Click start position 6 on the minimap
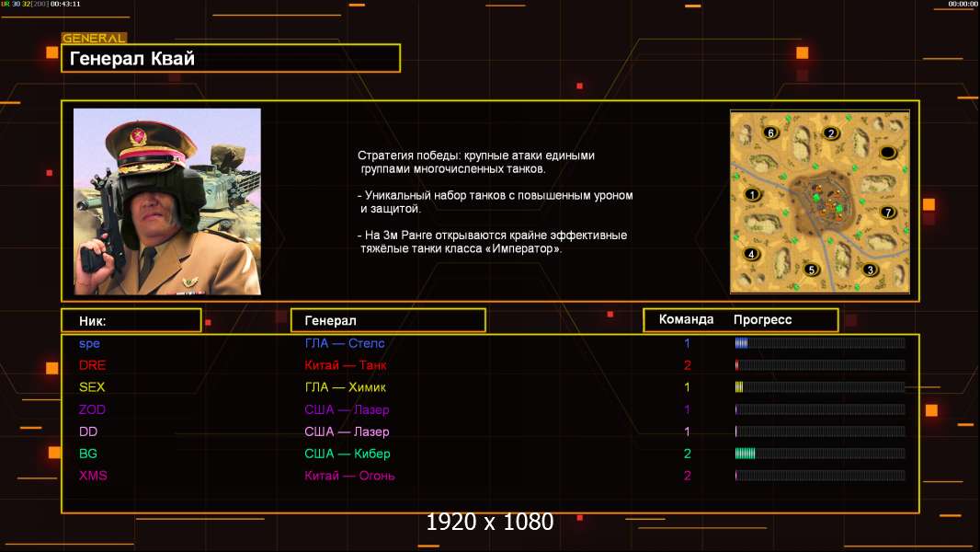The height and width of the screenshot is (552, 980). point(770,132)
